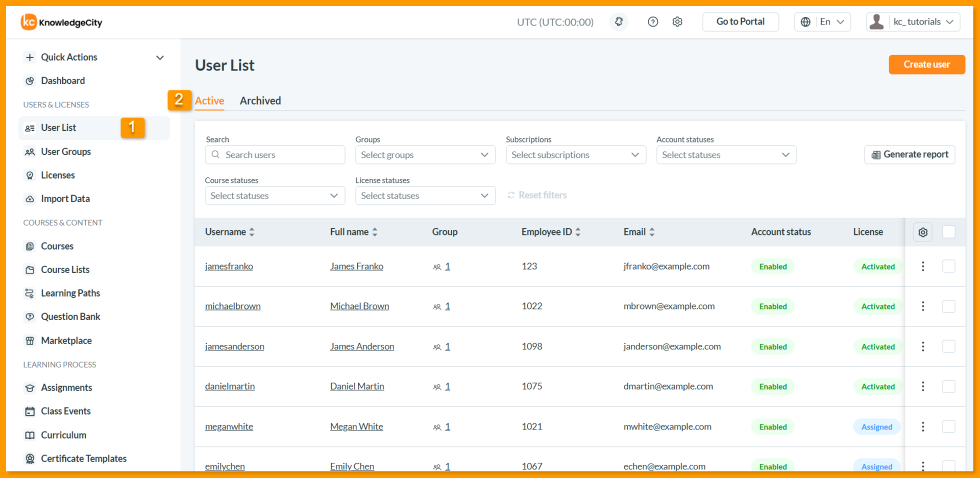This screenshot has width=980, height=478.
Task: Open the Select subscriptions dropdown
Action: pyautogui.click(x=576, y=155)
